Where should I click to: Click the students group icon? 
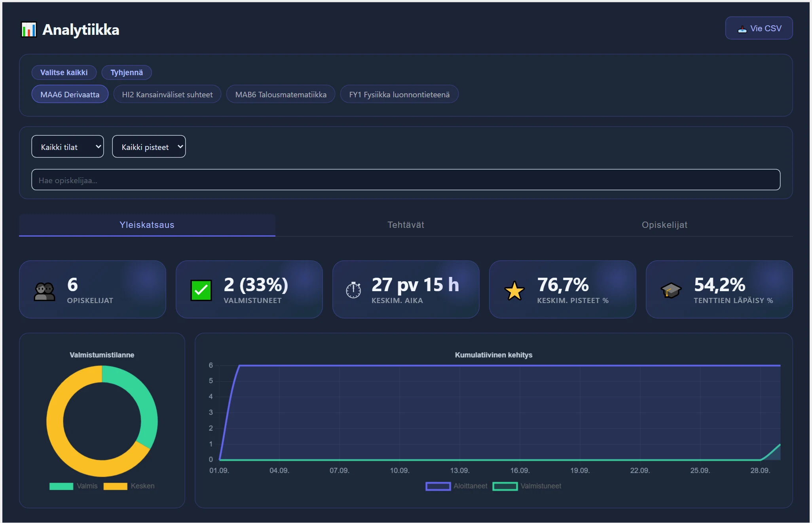pyautogui.click(x=44, y=292)
